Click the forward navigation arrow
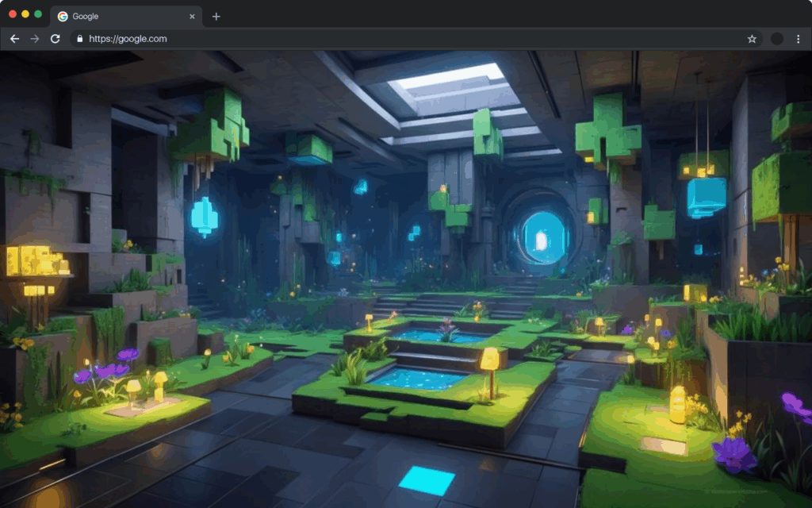This screenshot has height=508, width=812. point(35,39)
